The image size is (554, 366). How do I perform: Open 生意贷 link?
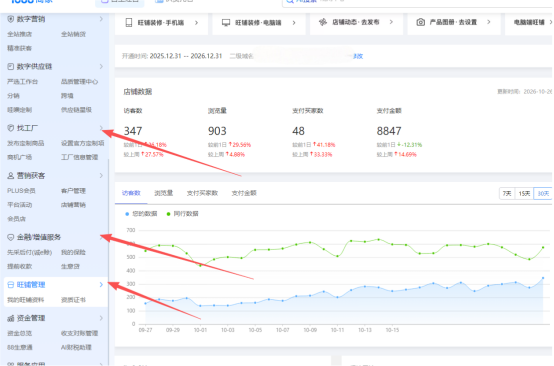pos(70,266)
